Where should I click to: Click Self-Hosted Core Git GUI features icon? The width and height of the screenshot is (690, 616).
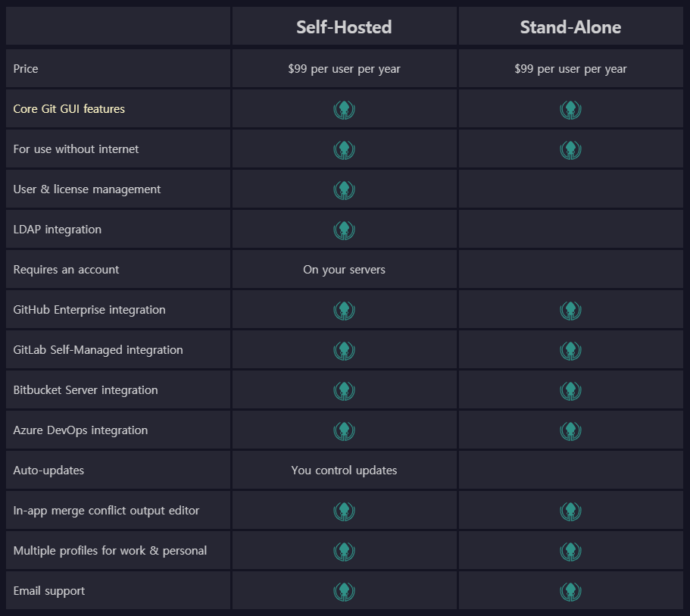(x=344, y=110)
